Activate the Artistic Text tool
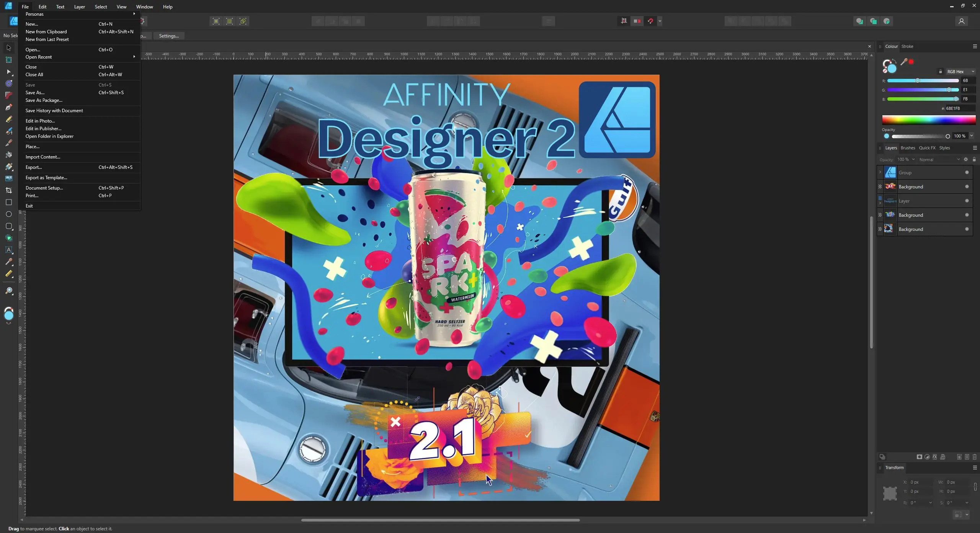This screenshot has height=533, width=980. (8, 250)
